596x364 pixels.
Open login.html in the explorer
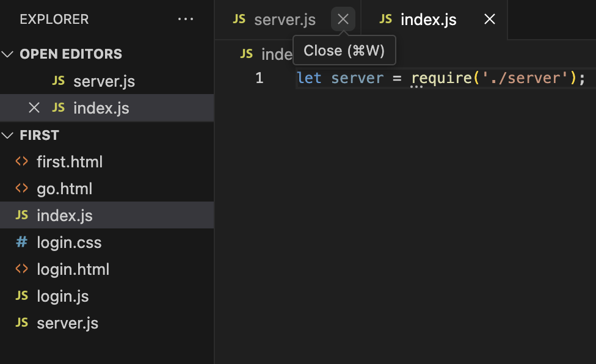pyautogui.click(x=73, y=269)
